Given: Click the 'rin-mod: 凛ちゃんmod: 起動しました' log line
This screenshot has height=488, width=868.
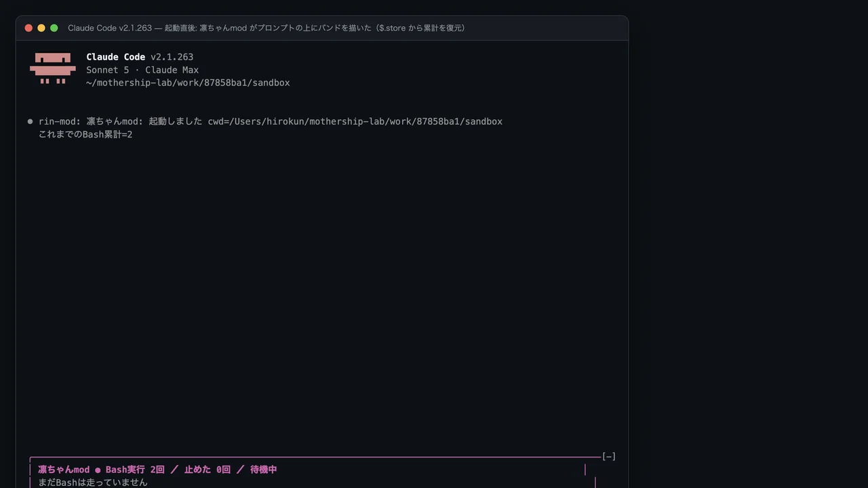Looking at the screenshot, I should tap(271, 121).
